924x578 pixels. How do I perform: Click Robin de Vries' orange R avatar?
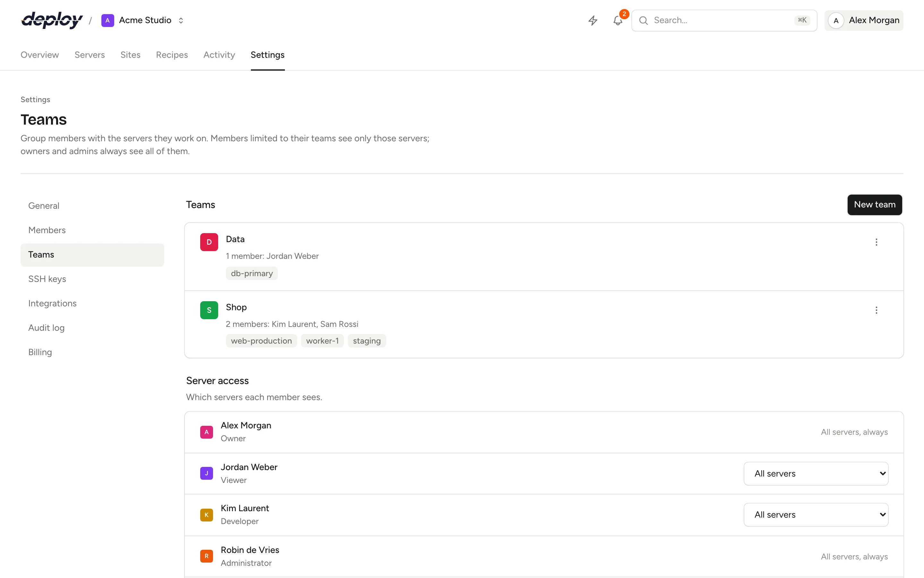click(x=207, y=556)
